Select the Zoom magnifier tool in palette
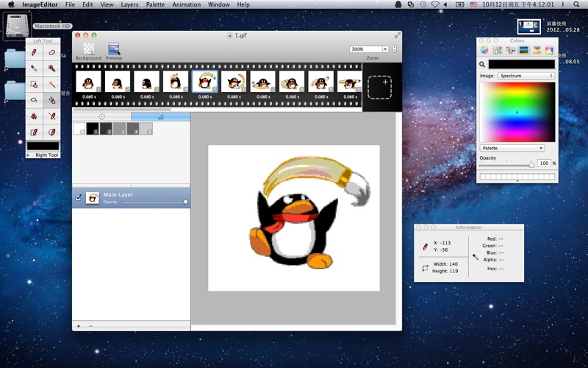Screen dimensions: 588x368 (x=51, y=68)
